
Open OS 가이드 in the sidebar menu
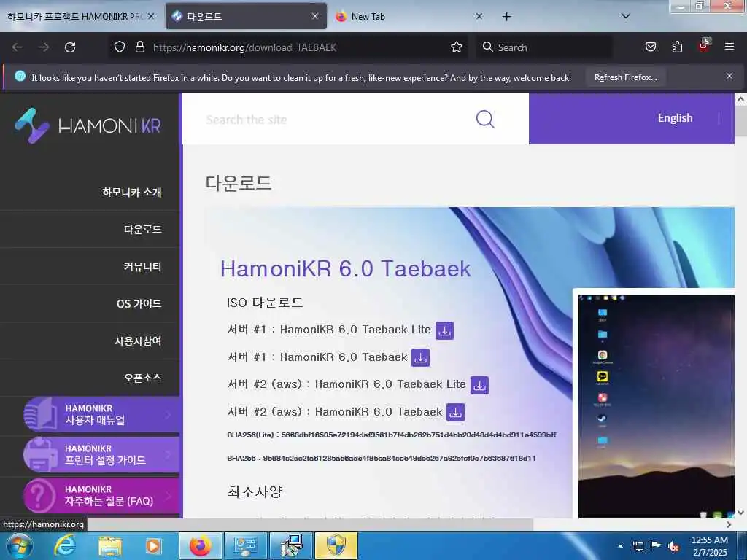coord(139,303)
